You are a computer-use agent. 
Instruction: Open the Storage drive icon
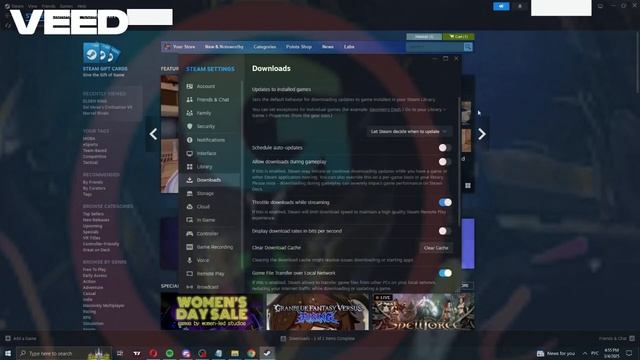pos(189,193)
